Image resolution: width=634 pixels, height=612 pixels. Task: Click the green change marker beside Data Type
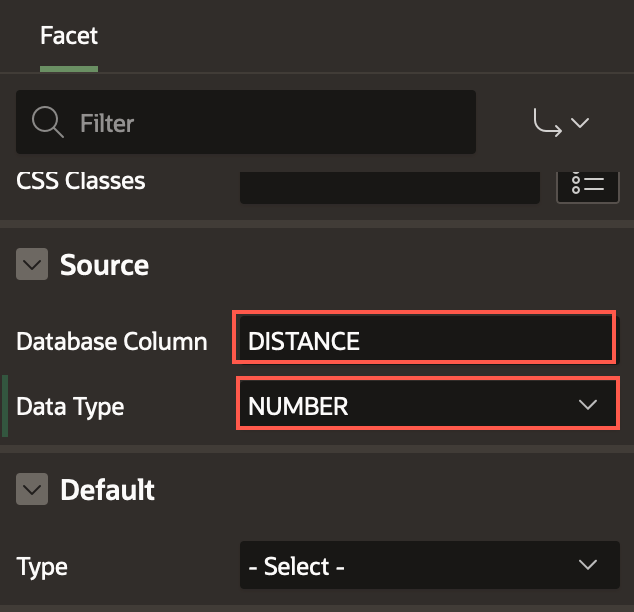tap(6, 406)
